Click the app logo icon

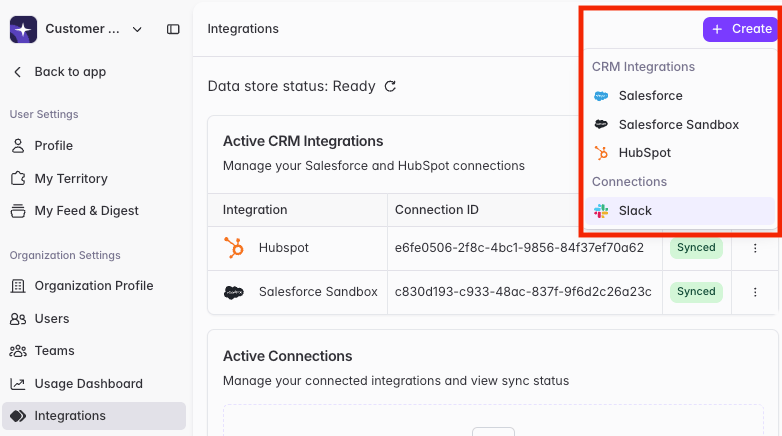coord(23,29)
